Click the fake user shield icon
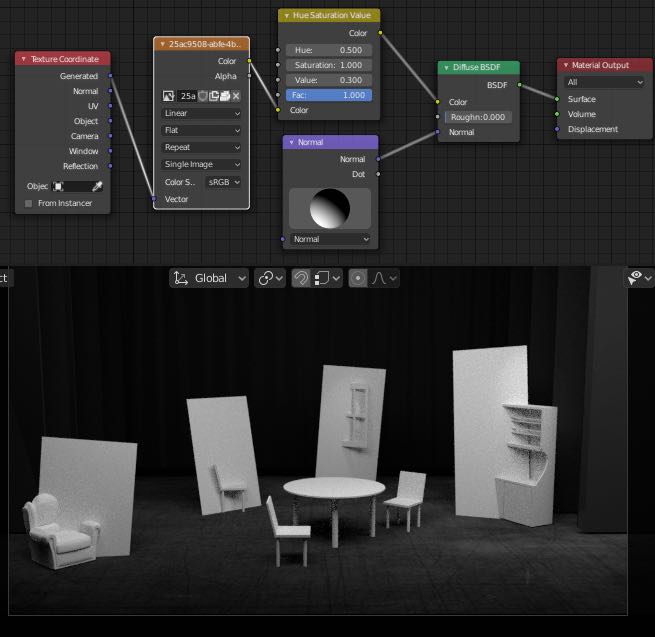The image size is (655, 637). [x=204, y=96]
